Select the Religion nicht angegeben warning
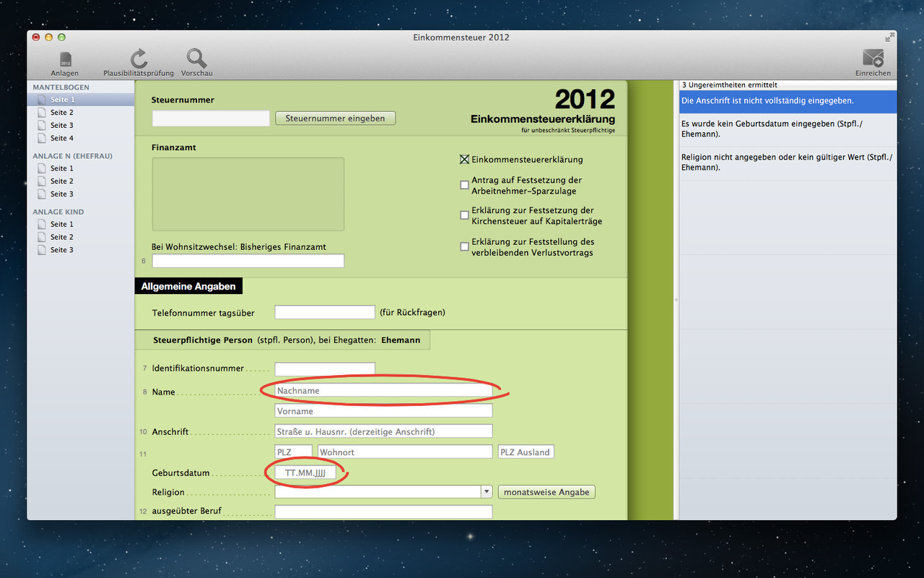This screenshot has height=578, width=924. [x=788, y=162]
